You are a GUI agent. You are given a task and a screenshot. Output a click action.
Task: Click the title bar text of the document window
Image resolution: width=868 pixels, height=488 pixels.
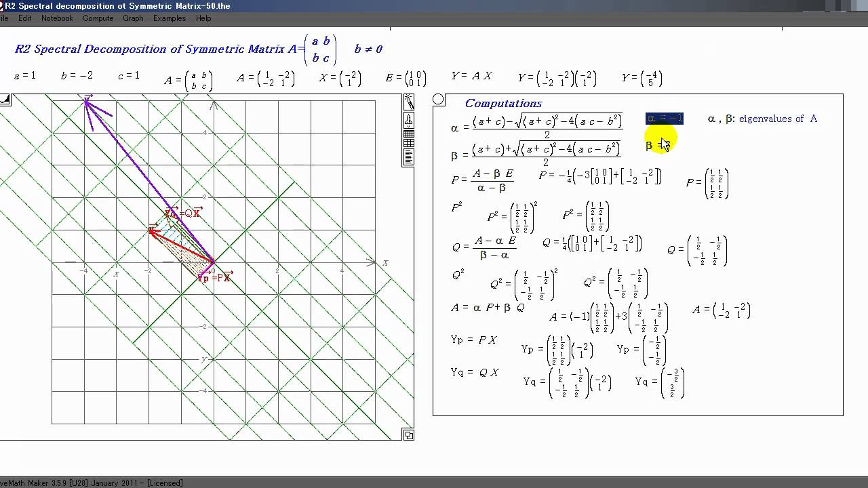118,6
